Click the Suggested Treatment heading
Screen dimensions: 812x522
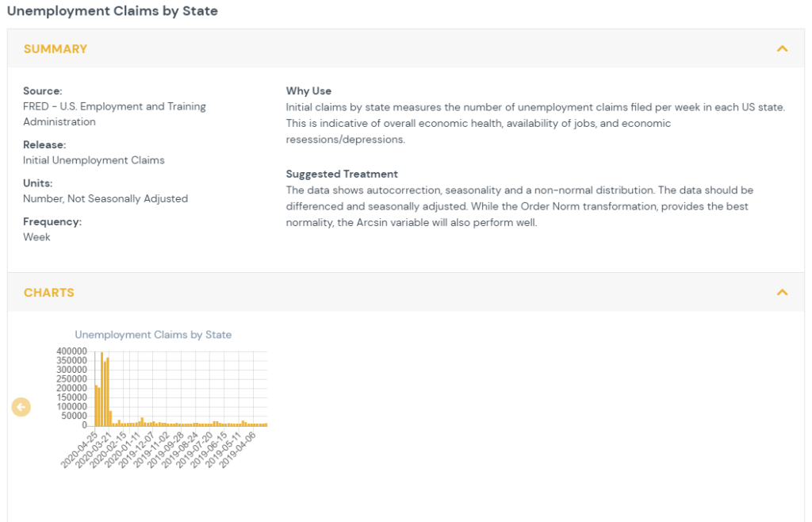(342, 175)
